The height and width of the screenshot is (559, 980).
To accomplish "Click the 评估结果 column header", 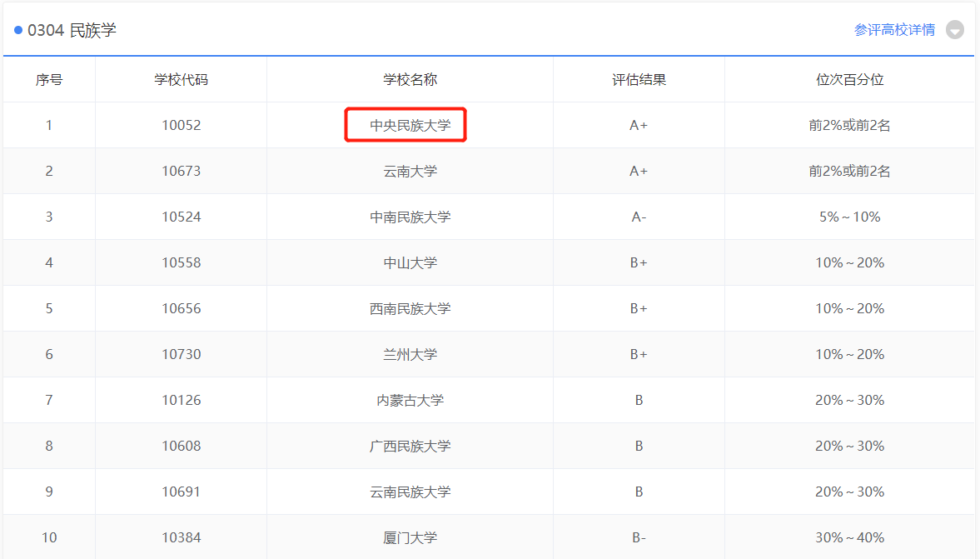I will tap(639, 80).
